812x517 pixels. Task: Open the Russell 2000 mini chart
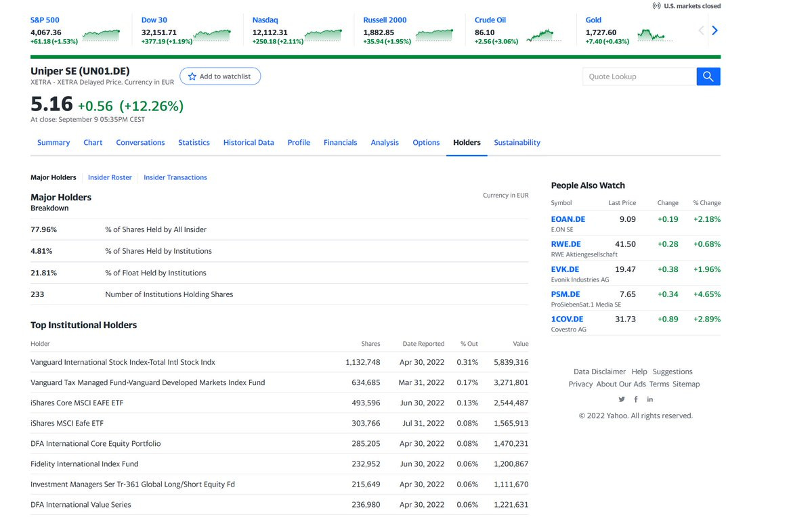tap(434, 35)
